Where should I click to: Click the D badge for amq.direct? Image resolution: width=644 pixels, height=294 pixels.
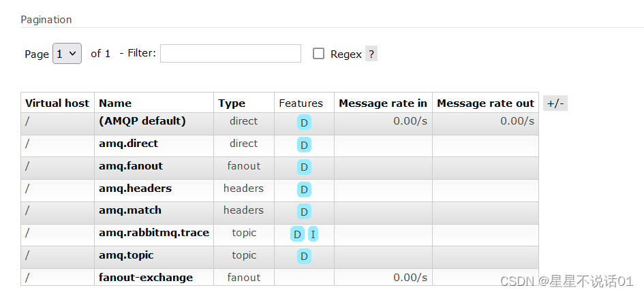pos(304,145)
